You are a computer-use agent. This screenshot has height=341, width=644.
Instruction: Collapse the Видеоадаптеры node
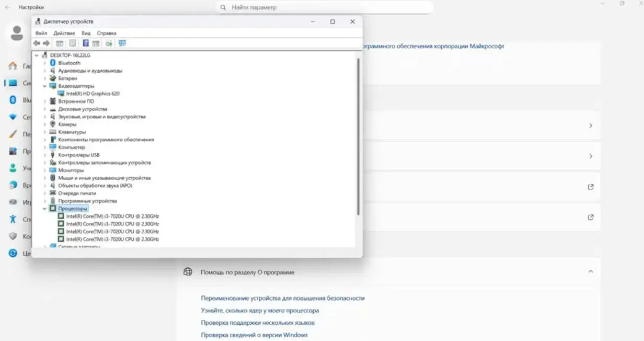click(44, 86)
